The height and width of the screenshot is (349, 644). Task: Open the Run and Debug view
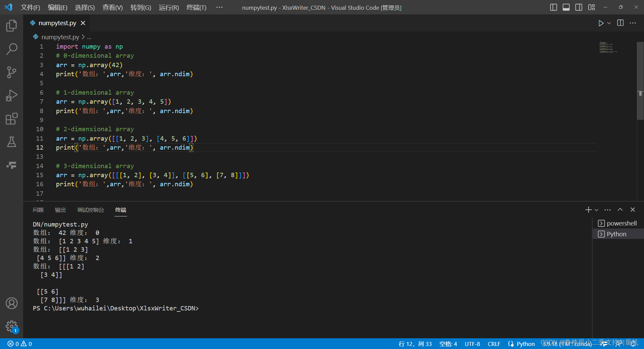tap(11, 96)
